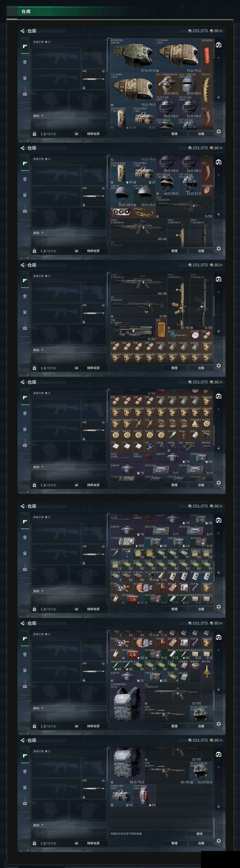Toggle the padlock under the knife in the first panel
The height and width of the screenshot is (868, 240).
point(84,88)
